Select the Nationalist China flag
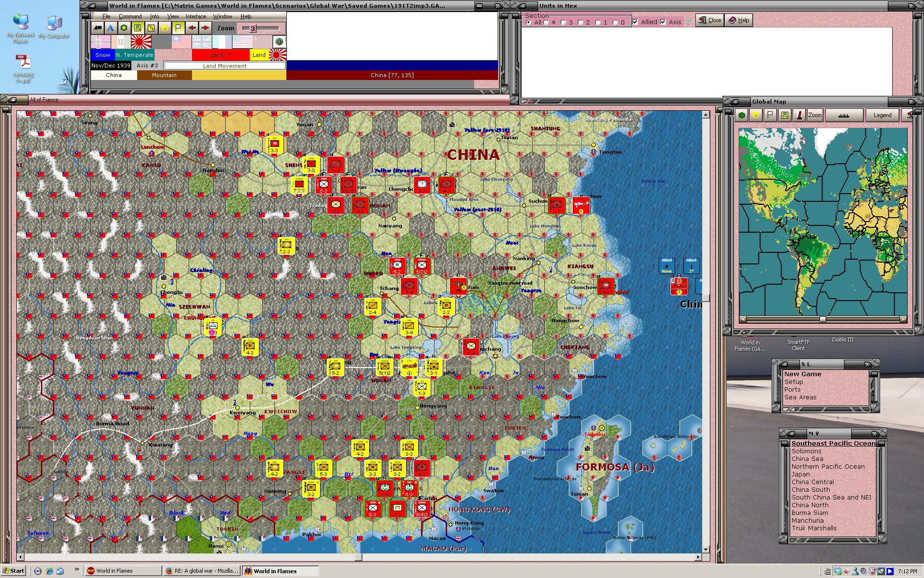924x578 pixels. (181, 42)
